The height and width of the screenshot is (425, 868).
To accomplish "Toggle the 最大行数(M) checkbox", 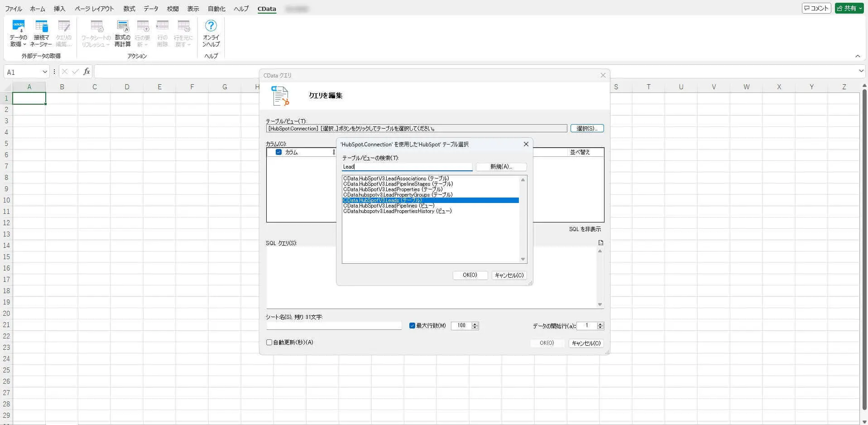I will [412, 325].
